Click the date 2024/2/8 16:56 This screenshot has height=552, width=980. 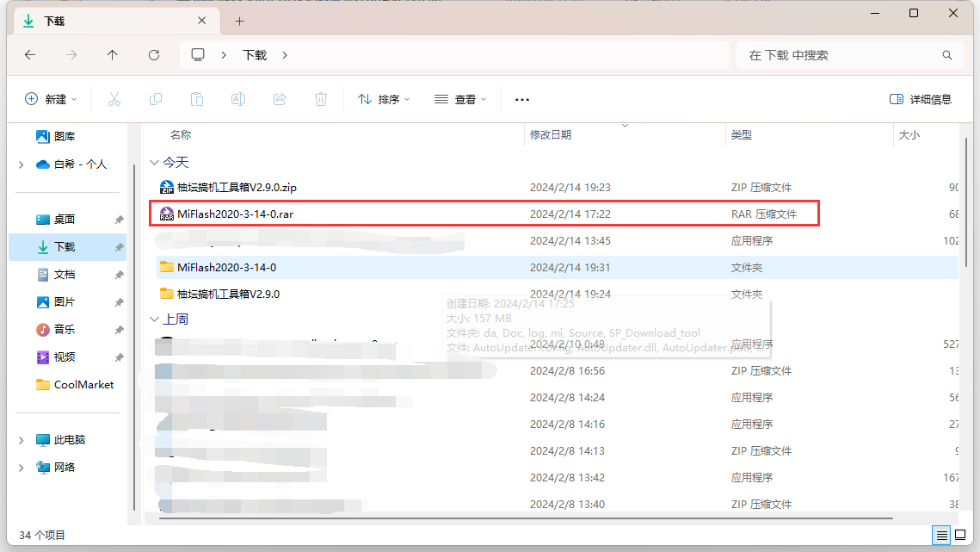point(567,371)
